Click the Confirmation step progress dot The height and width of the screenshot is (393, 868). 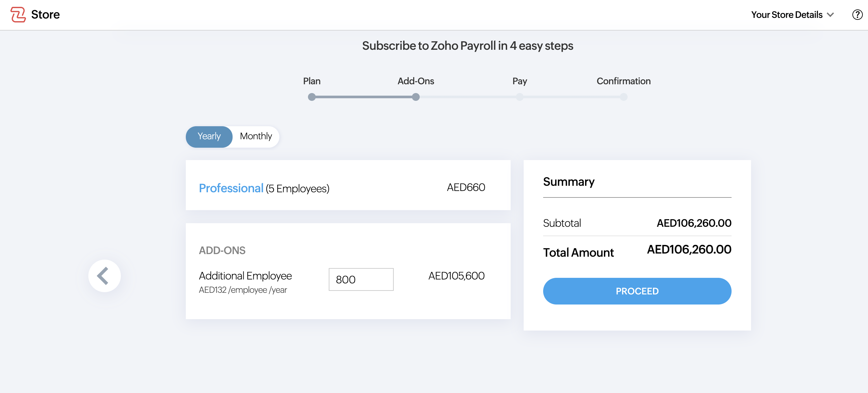[623, 97]
